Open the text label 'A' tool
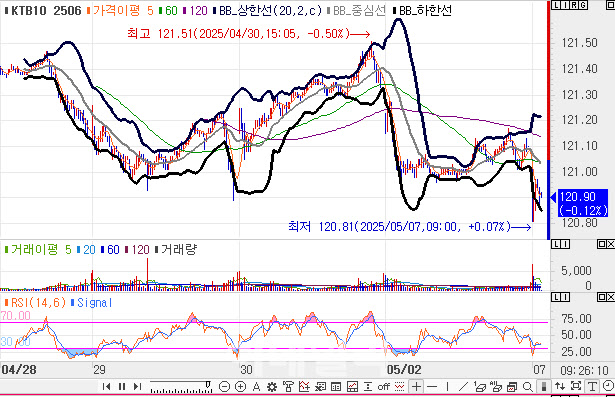 coord(257,387)
